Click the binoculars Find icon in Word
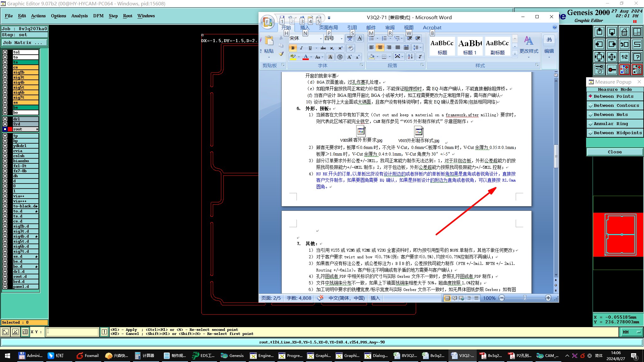This screenshot has width=644, height=362. [549, 40]
